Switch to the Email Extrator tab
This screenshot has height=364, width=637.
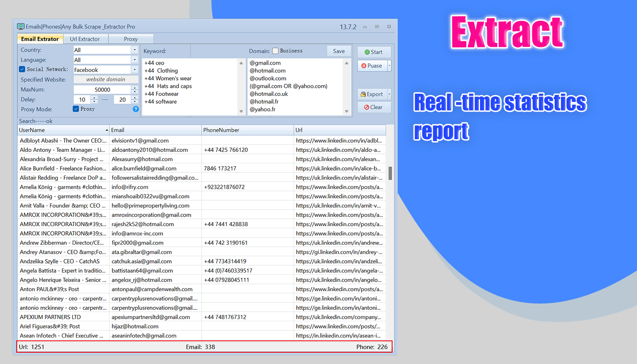click(40, 39)
